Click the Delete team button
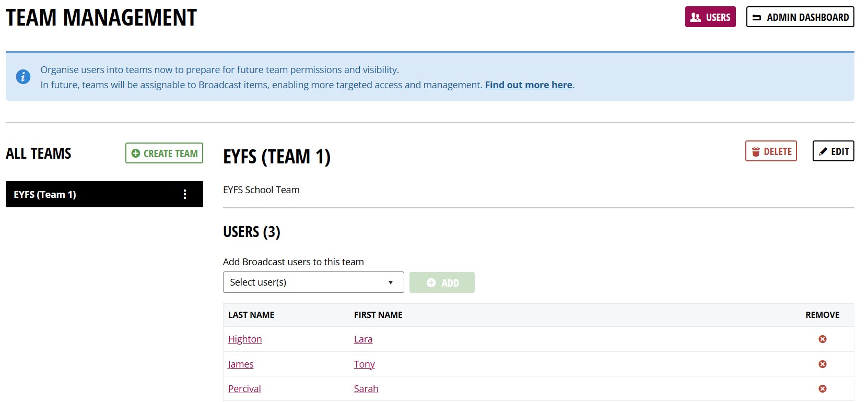This screenshot has width=868, height=402. click(x=771, y=151)
